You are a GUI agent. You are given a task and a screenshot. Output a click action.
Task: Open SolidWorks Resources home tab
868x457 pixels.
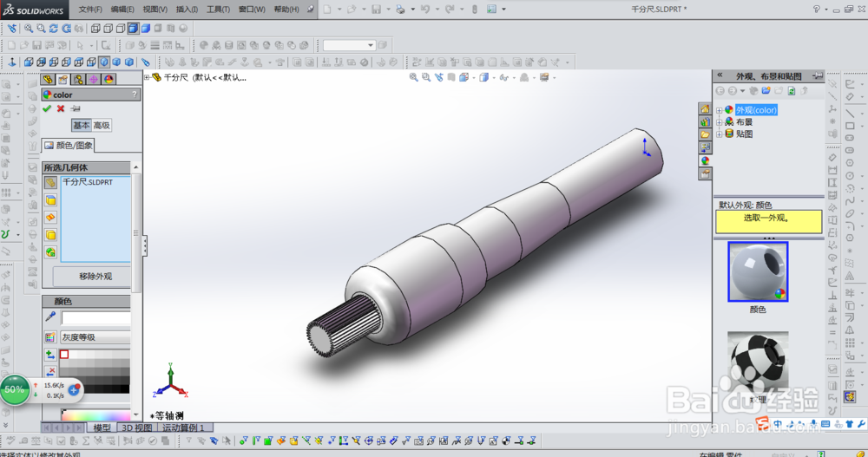[x=705, y=109]
